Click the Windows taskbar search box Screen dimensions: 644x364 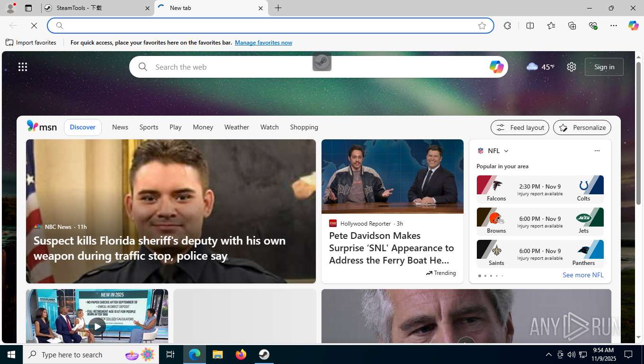click(x=91, y=355)
